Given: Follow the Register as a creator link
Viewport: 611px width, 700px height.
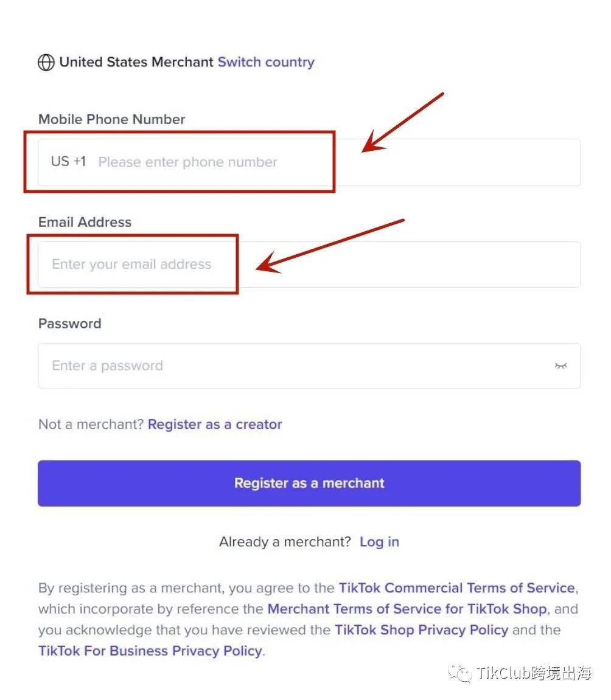Looking at the screenshot, I should pyautogui.click(x=215, y=425).
